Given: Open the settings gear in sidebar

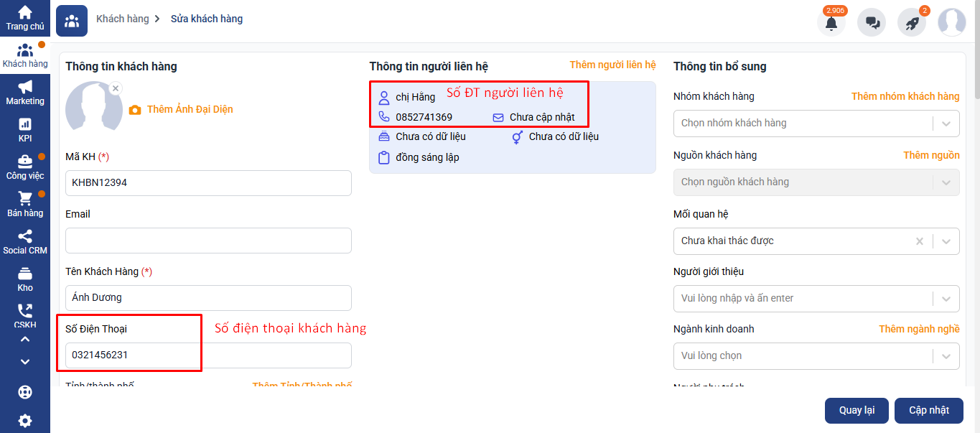Looking at the screenshot, I should [x=25, y=421].
